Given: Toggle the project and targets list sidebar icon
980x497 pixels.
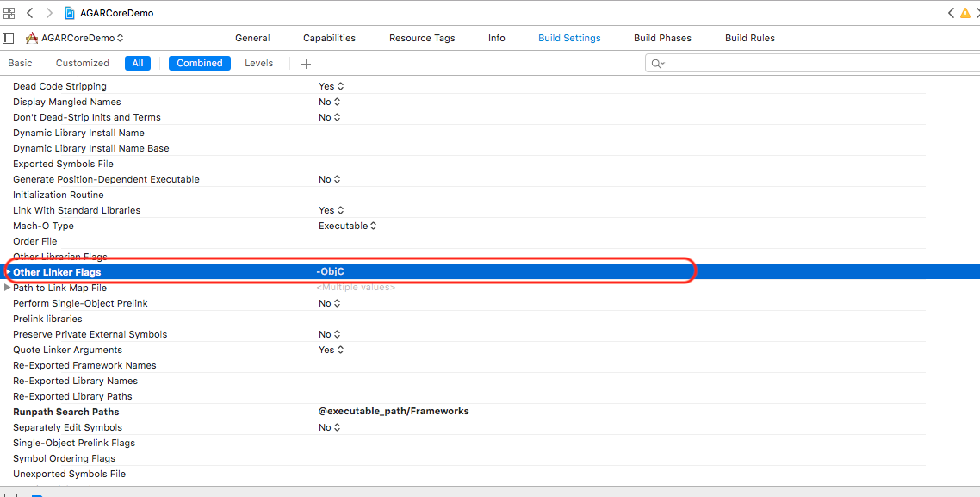Looking at the screenshot, I should pos(8,38).
